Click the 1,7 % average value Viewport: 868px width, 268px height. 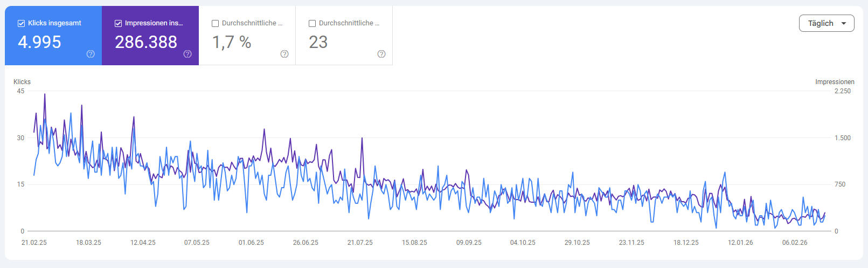(232, 42)
